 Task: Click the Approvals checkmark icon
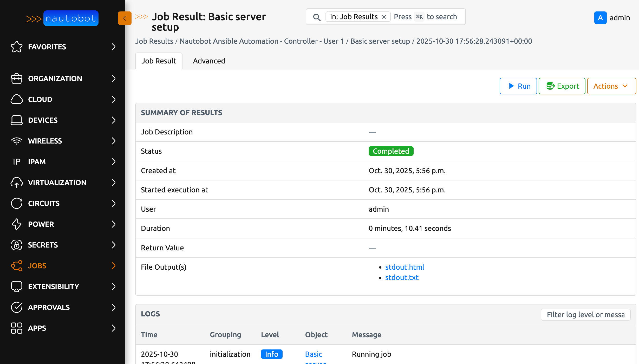[17, 307]
